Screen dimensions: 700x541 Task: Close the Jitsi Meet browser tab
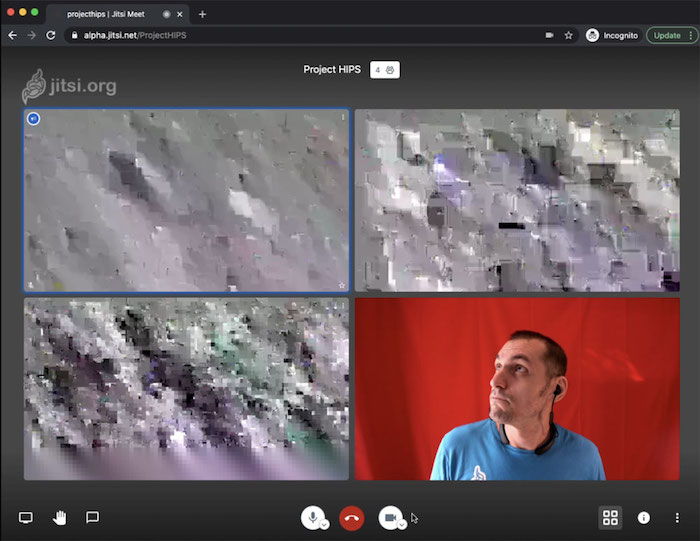(179, 14)
